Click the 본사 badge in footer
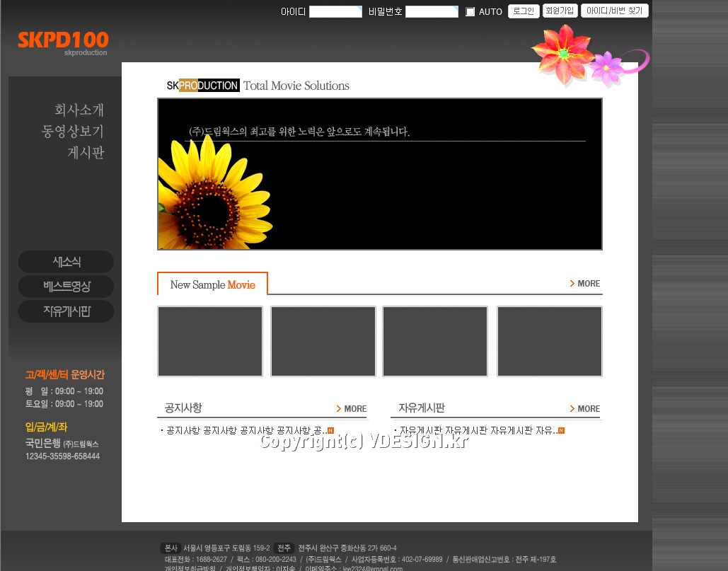Viewport: 728px width, 571px height. (171, 548)
